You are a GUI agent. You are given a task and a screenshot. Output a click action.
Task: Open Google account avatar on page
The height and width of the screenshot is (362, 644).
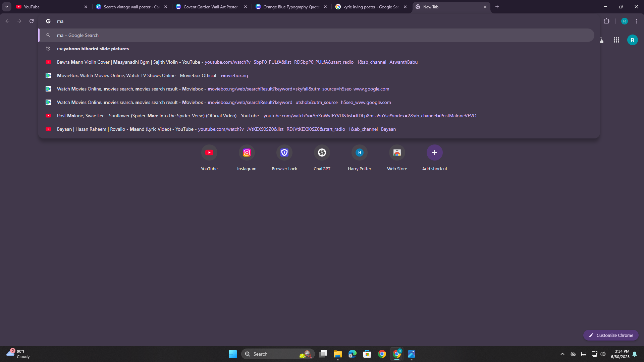632,40
